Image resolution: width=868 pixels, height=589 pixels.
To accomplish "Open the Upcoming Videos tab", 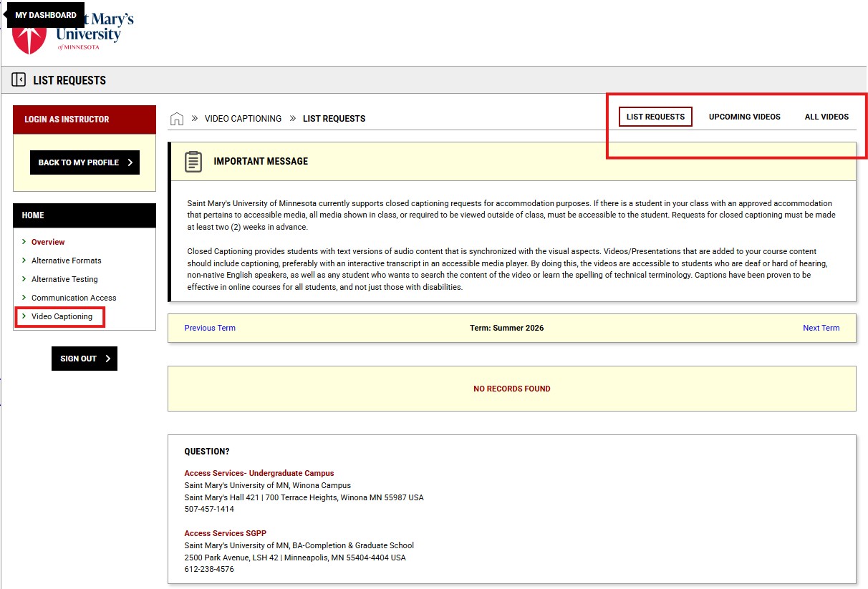I will [x=745, y=117].
